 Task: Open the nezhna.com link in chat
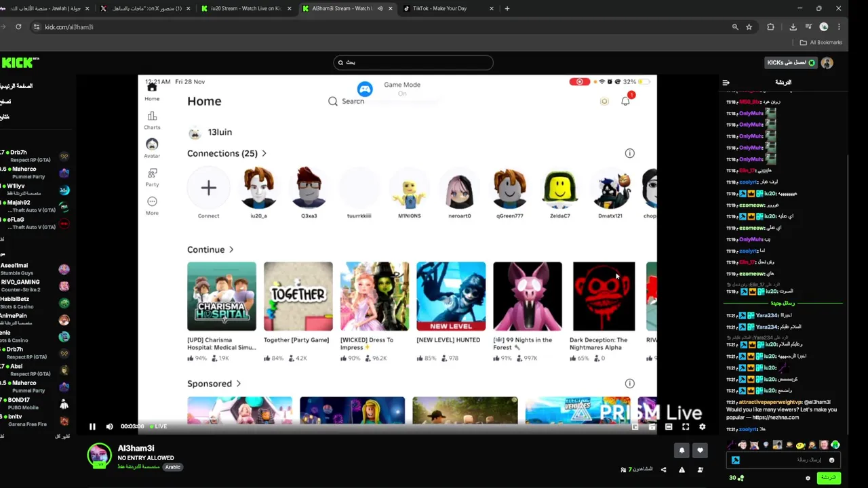coord(776,418)
